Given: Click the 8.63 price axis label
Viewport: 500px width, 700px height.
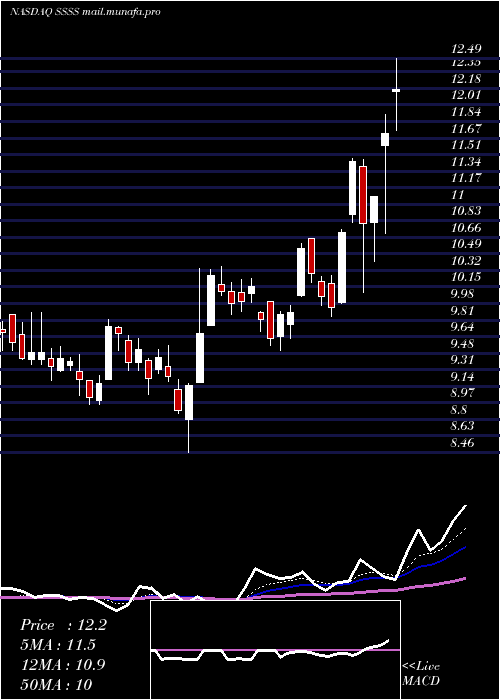Looking at the screenshot, I should (463, 426).
